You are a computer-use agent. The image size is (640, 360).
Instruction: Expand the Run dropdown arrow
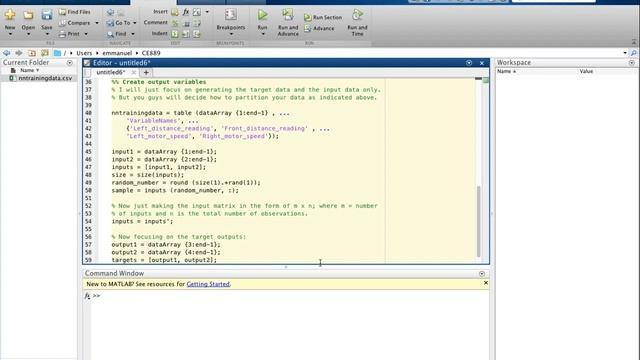(x=262, y=34)
